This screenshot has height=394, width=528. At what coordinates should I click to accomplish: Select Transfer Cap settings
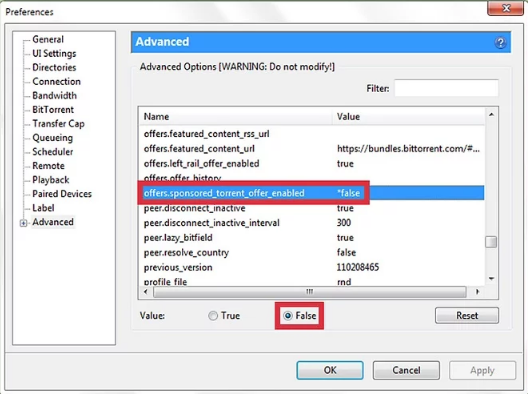tap(58, 124)
